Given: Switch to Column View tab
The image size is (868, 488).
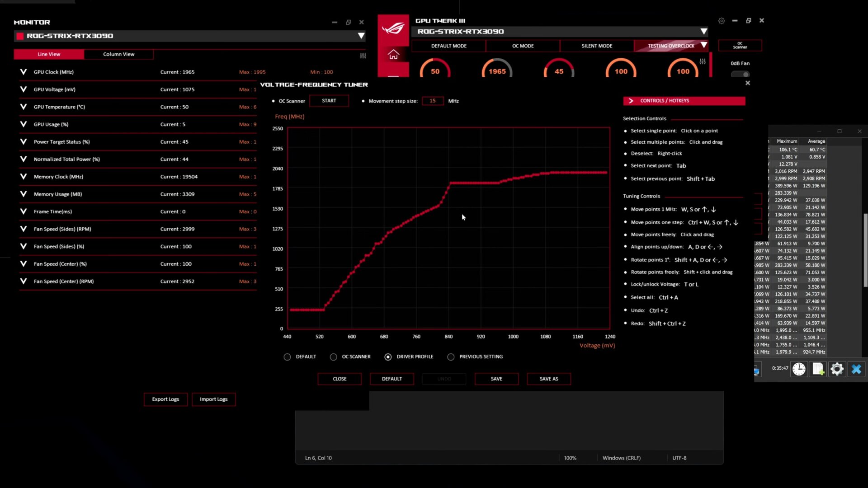Looking at the screenshot, I should (x=118, y=54).
